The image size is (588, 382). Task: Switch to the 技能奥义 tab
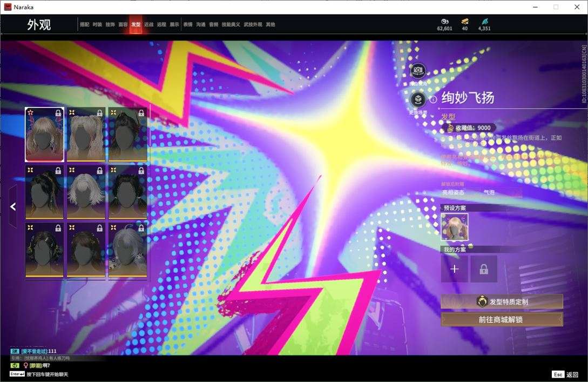coord(231,24)
